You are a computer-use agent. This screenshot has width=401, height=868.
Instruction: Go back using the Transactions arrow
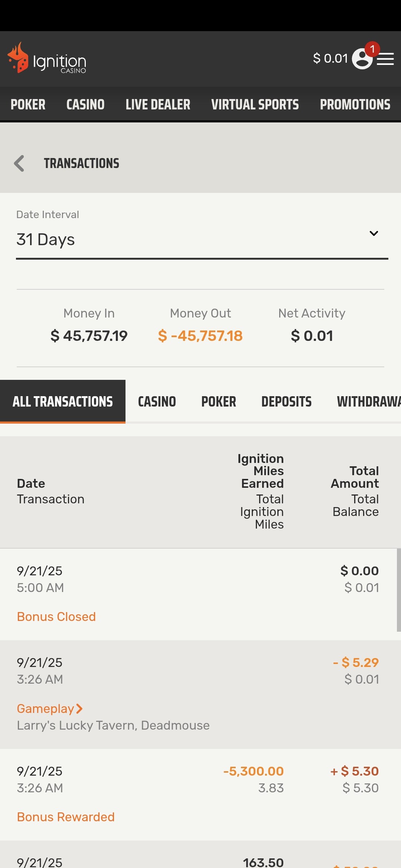(19, 163)
